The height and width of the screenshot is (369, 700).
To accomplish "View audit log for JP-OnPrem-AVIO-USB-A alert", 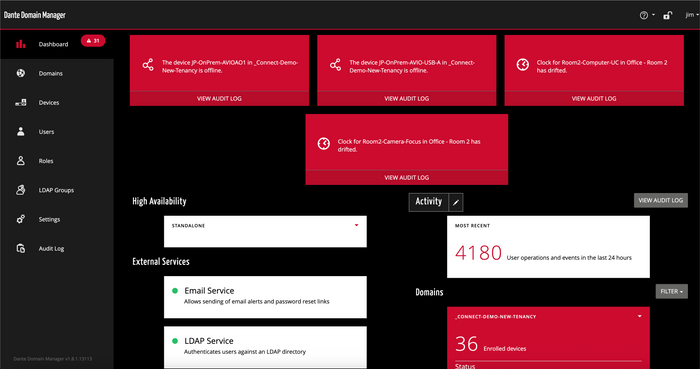I will coord(406,99).
